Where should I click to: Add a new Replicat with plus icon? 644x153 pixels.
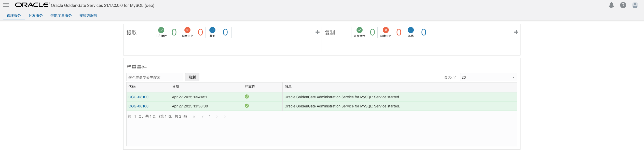(516, 32)
